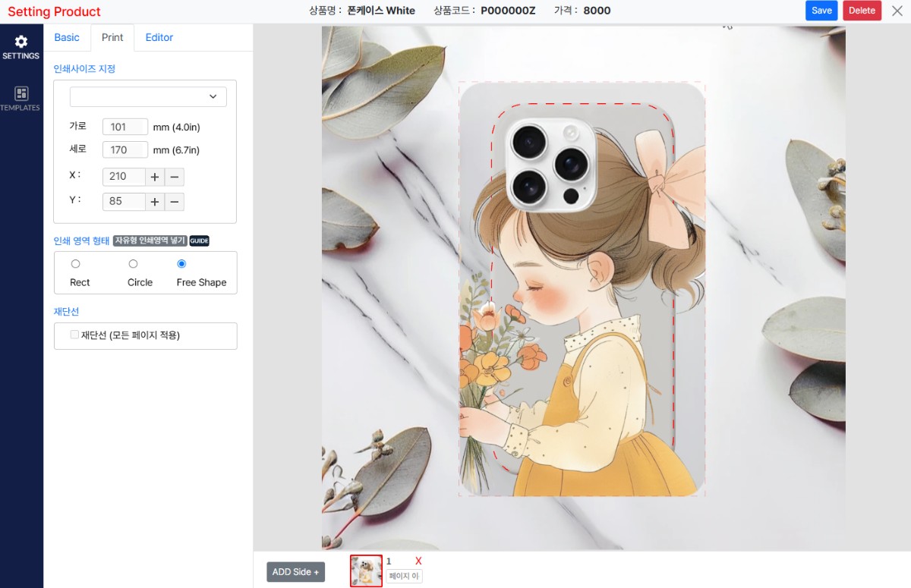Screen dimensions: 911x588
Task: Click 자유형 인쇄영역 넣기 button
Action: 150,241
